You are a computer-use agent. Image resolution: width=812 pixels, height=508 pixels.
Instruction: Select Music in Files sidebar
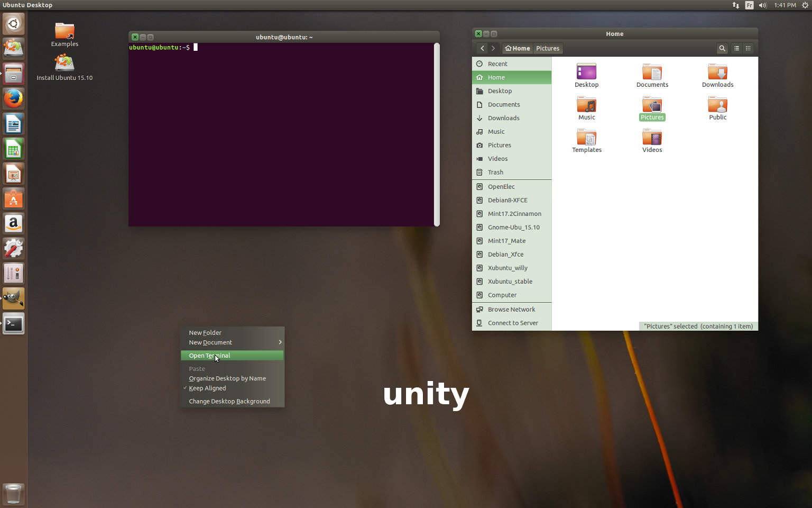[x=512, y=131]
